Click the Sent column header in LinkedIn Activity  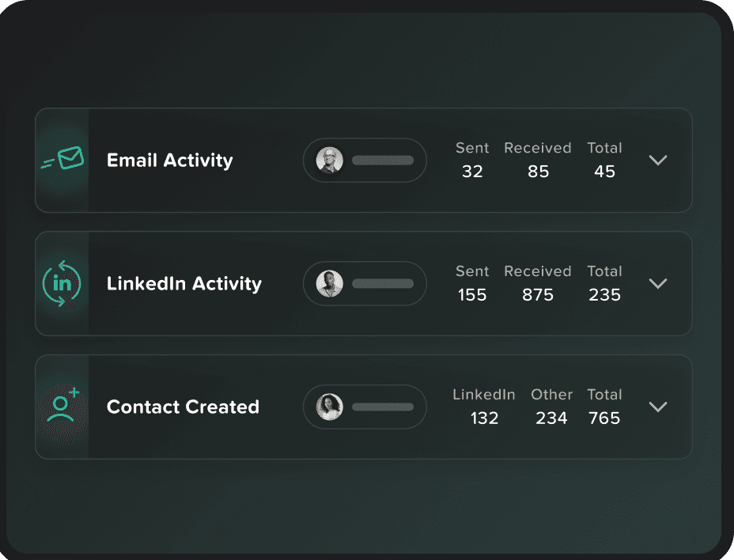click(472, 271)
